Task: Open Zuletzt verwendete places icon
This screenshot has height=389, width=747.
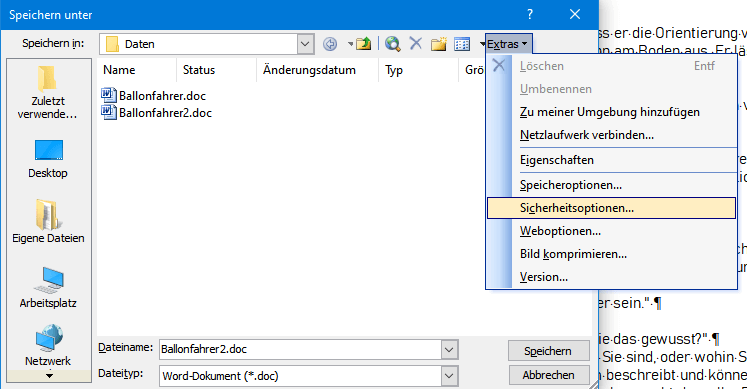Action: 48,92
